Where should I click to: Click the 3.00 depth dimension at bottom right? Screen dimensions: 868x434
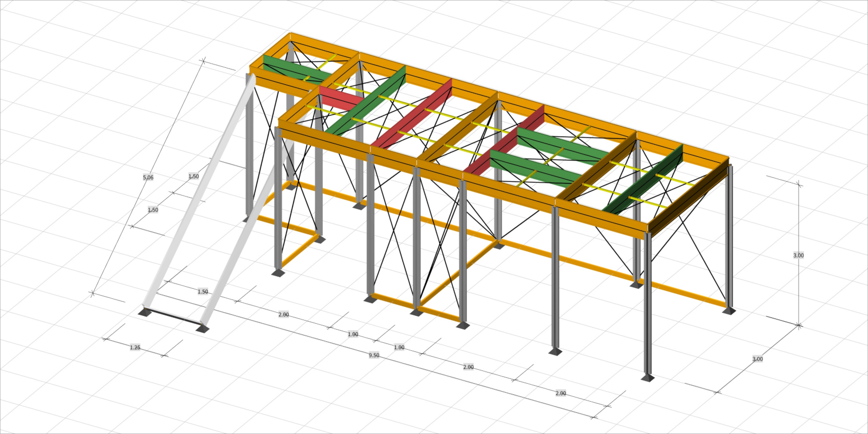tap(758, 359)
